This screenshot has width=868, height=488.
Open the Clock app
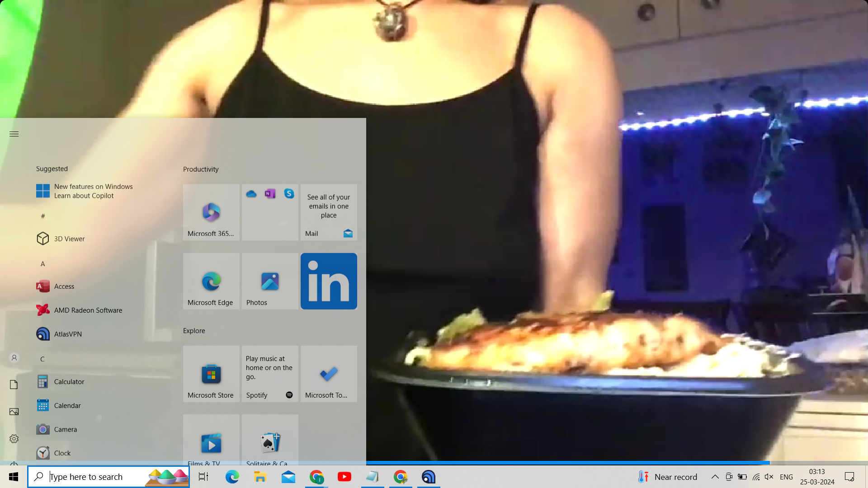(53, 453)
